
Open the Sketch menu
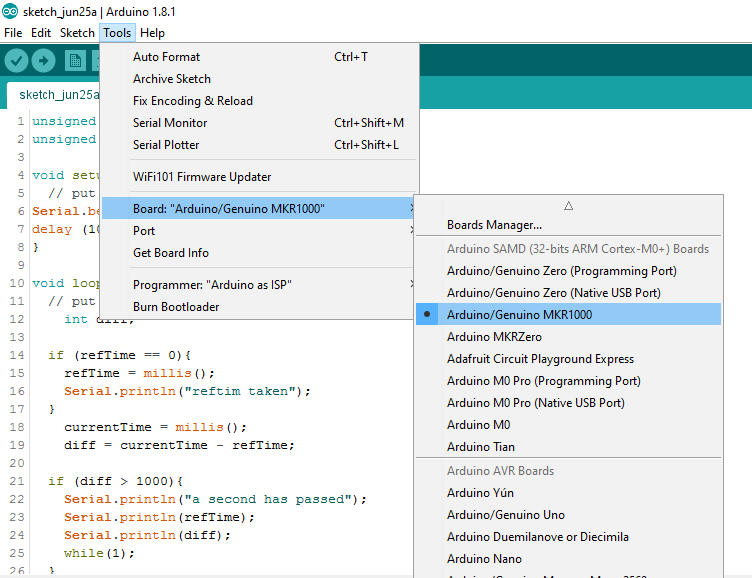pyautogui.click(x=77, y=33)
